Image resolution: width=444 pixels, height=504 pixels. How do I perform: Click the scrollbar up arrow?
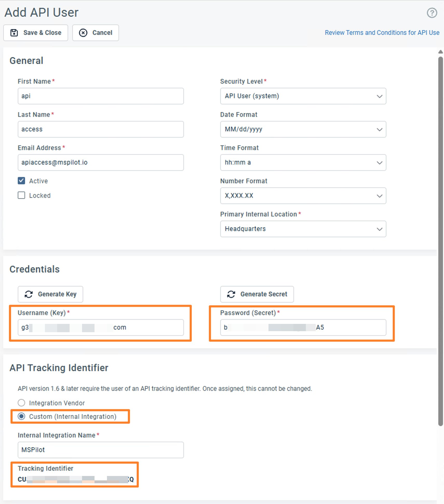click(x=441, y=52)
